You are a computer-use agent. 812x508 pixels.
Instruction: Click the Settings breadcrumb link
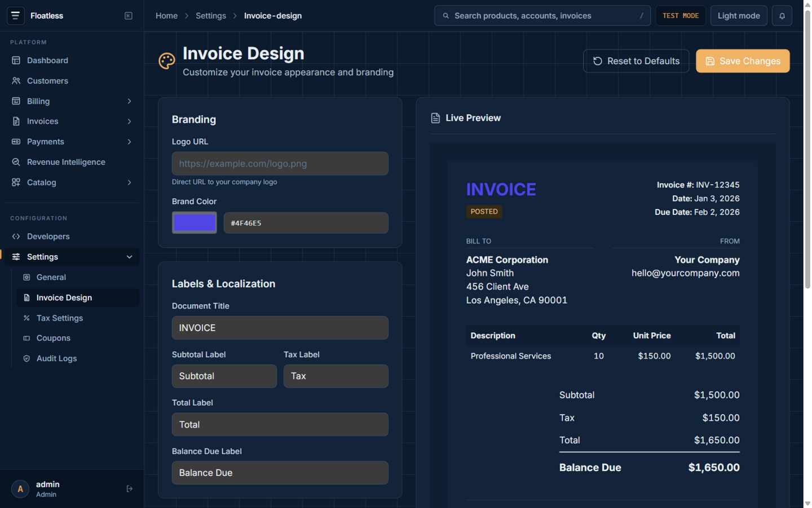click(211, 16)
